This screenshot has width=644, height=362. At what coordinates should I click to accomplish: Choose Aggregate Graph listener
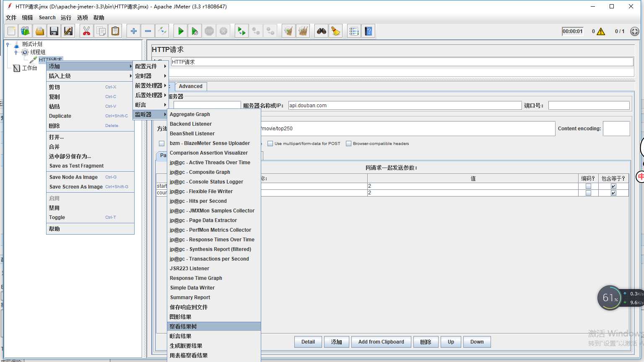(x=214, y=114)
